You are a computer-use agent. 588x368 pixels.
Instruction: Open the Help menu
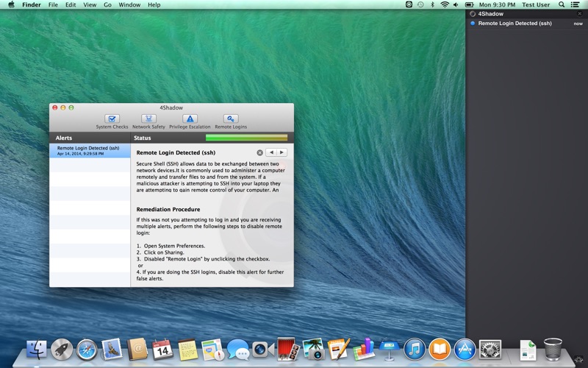pos(154,4)
